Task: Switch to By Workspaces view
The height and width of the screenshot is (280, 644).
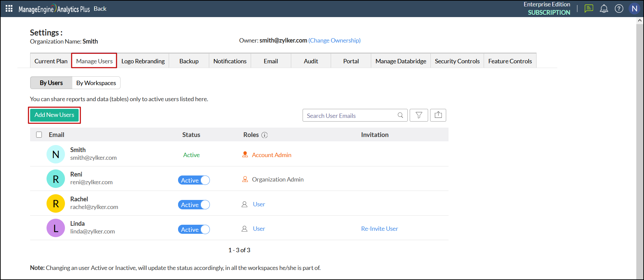Action: pyautogui.click(x=96, y=83)
